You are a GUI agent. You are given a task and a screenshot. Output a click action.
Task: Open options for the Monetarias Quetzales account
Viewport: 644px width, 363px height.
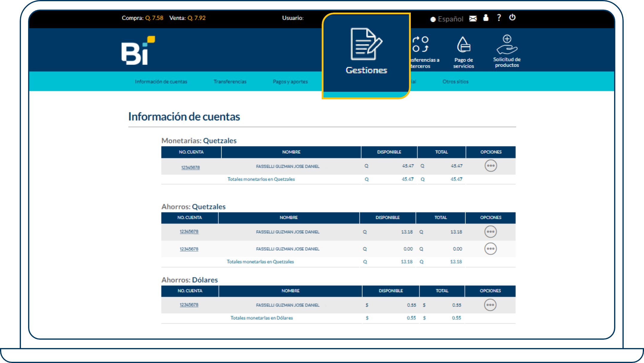click(491, 166)
